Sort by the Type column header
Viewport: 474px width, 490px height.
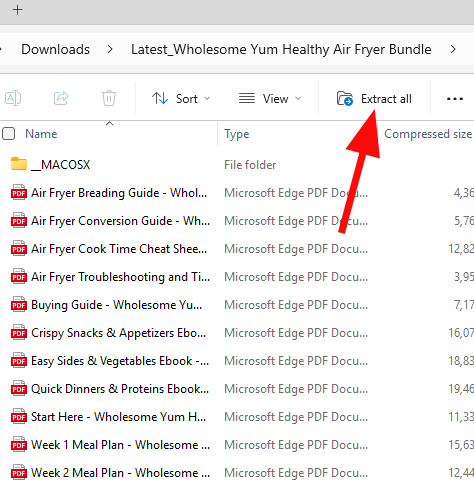(237, 134)
